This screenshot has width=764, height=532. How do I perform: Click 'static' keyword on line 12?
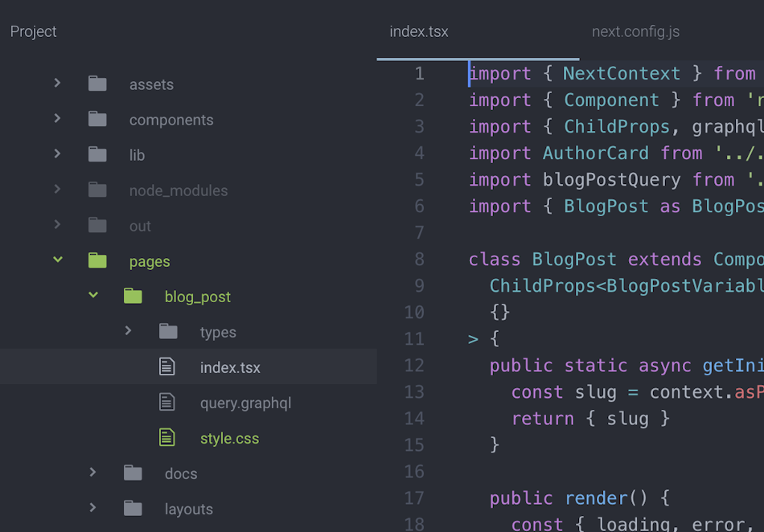(x=595, y=365)
